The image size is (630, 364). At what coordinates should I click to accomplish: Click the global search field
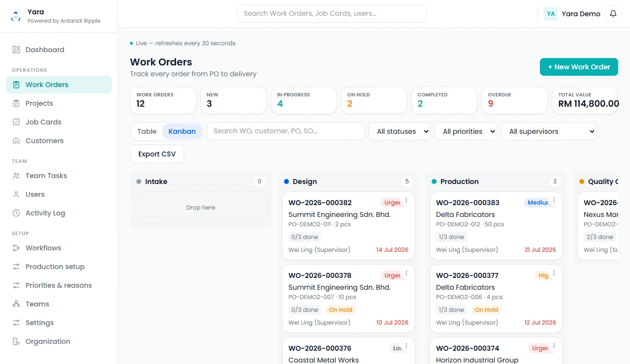(332, 14)
